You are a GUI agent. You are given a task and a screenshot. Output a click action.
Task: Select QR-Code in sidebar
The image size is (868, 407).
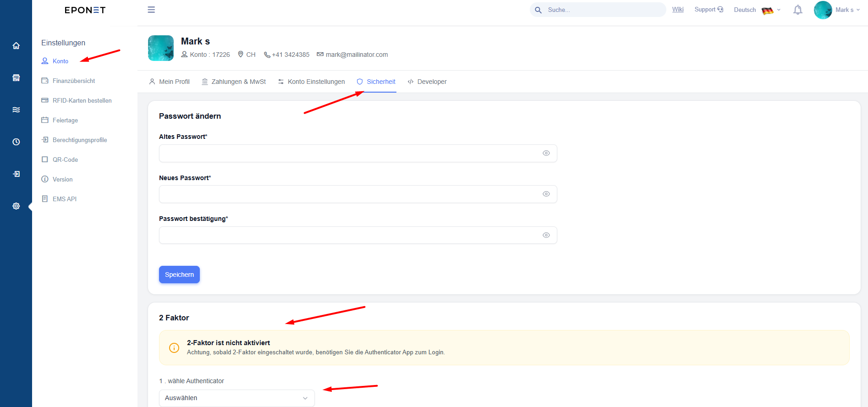[x=60, y=159]
